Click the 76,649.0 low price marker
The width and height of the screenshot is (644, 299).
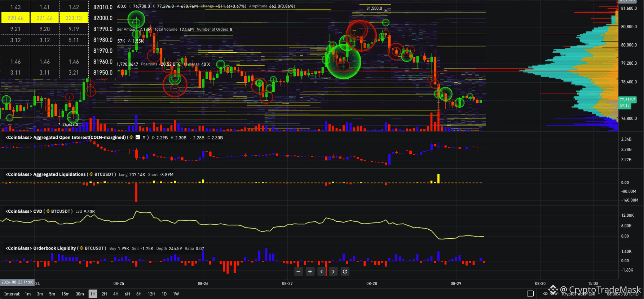pos(70,125)
